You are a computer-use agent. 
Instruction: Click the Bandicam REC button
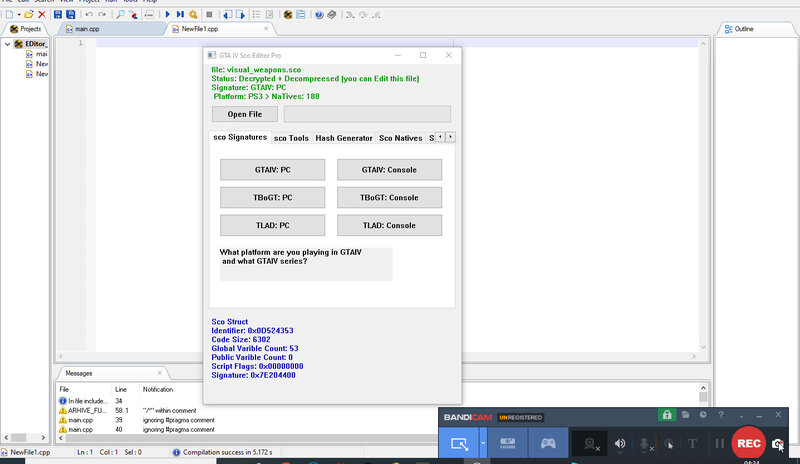(748, 443)
